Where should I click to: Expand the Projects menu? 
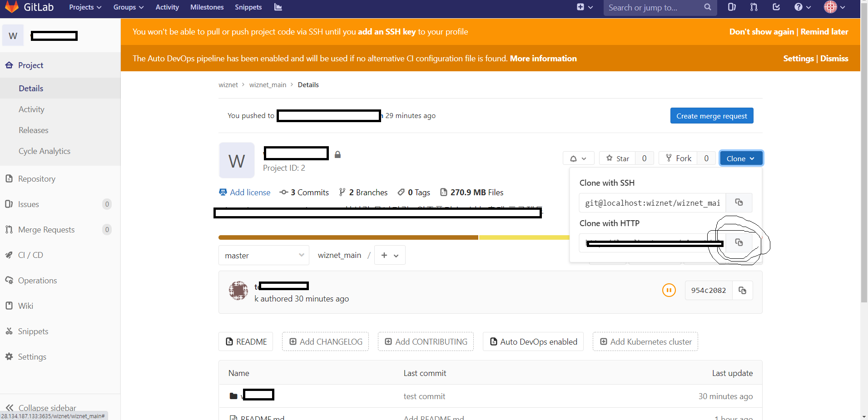click(85, 7)
